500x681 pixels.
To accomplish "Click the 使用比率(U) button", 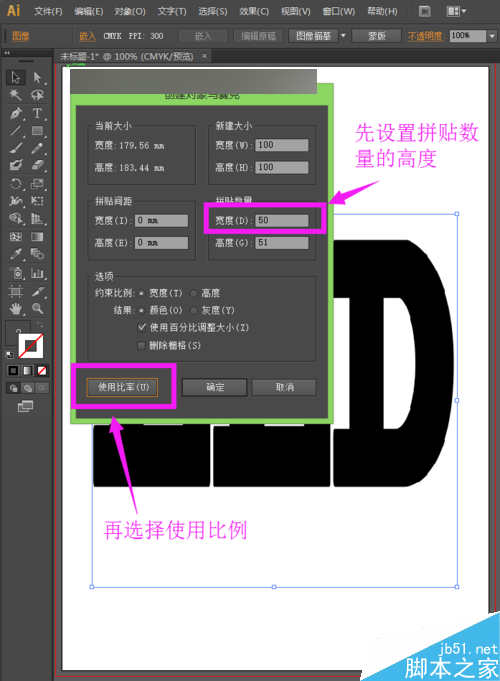I will [123, 387].
